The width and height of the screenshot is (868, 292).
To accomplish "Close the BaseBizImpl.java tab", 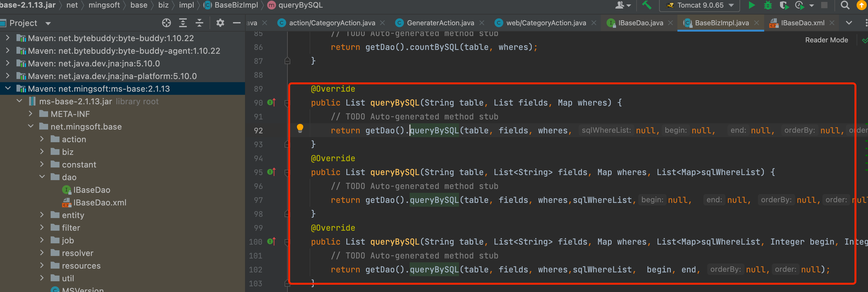I will (x=757, y=23).
